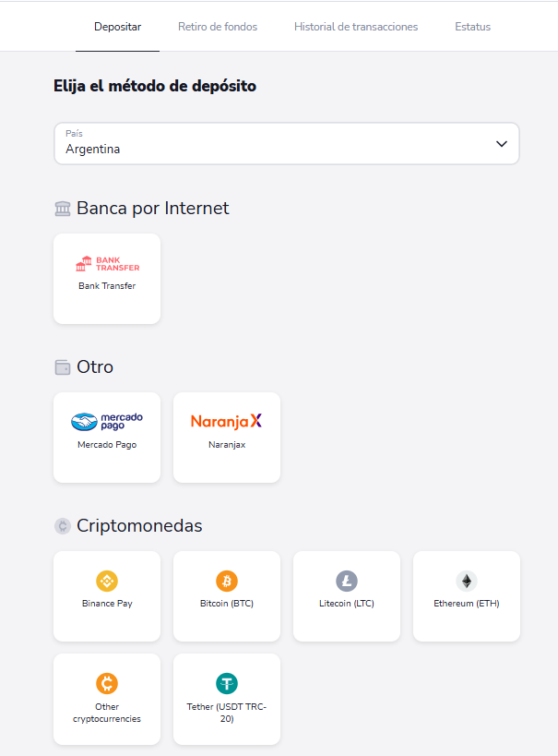Open the Retiro de fondos tab
This screenshot has width=558, height=756.
pyautogui.click(x=218, y=27)
